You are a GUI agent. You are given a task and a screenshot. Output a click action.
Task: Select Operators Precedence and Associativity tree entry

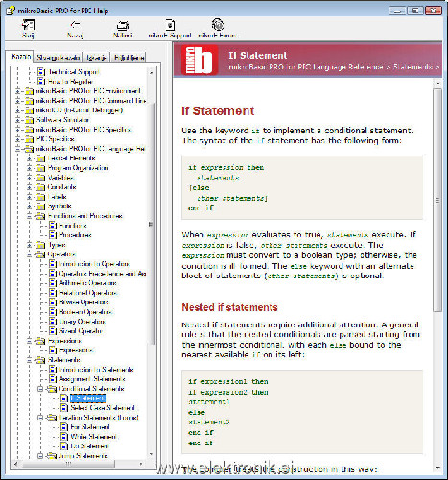pyautogui.click(x=103, y=274)
